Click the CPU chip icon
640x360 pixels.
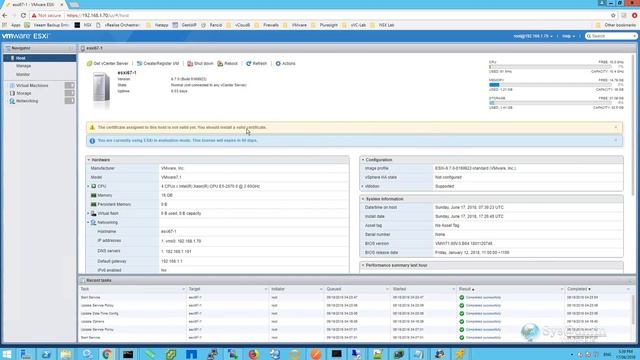(93, 187)
